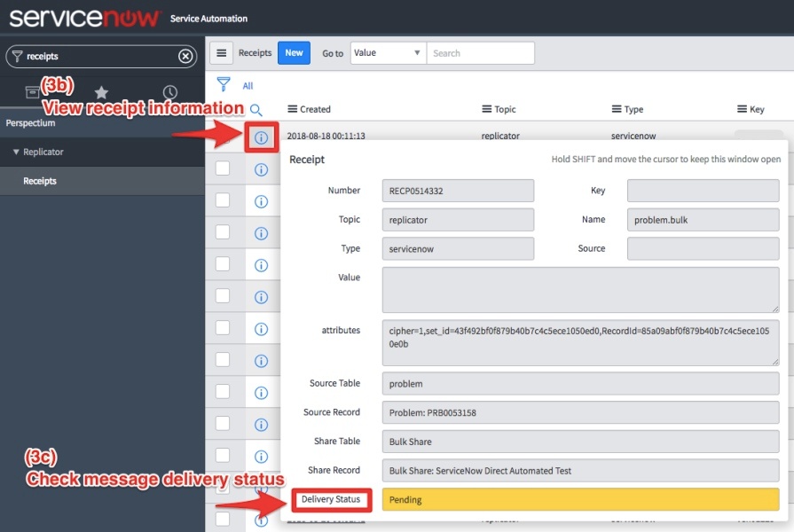The image size is (794, 532).
Task: Open the Created column options icon
Action: (x=292, y=109)
